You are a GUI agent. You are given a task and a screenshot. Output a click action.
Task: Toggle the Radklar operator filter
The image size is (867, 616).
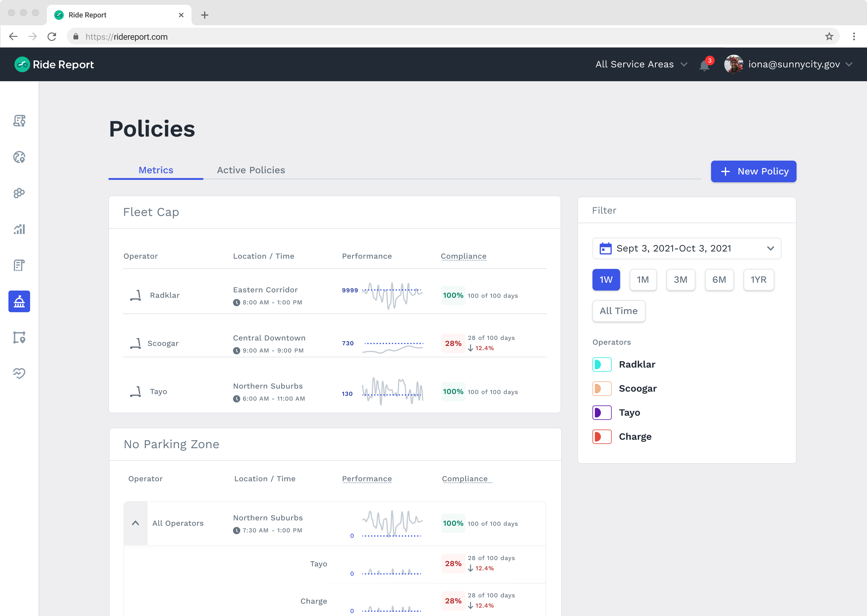602,365
